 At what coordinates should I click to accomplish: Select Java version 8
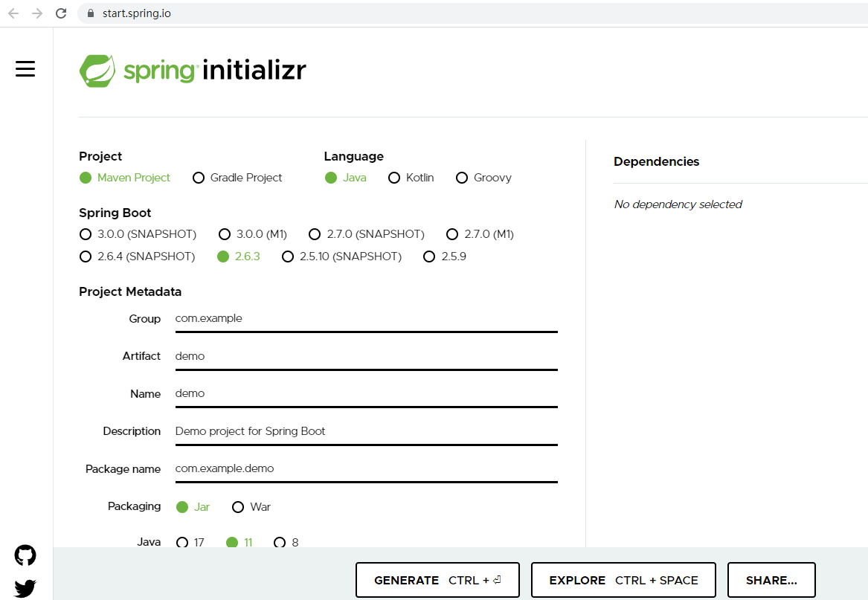tap(286, 543)
